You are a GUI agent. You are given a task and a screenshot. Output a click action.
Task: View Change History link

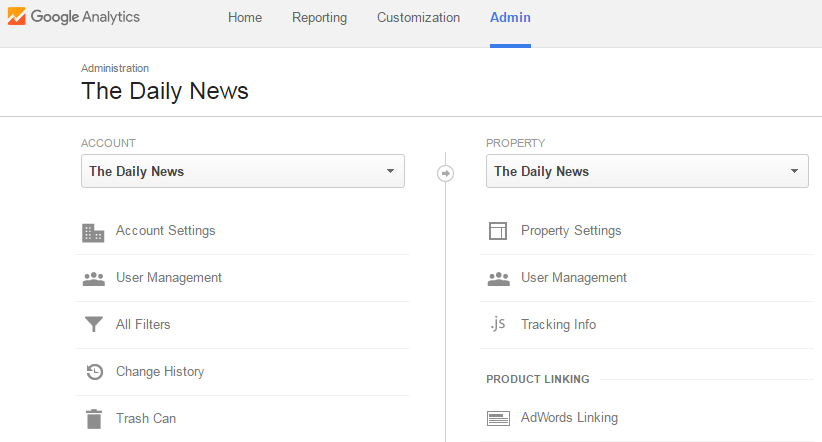[160, 371]
